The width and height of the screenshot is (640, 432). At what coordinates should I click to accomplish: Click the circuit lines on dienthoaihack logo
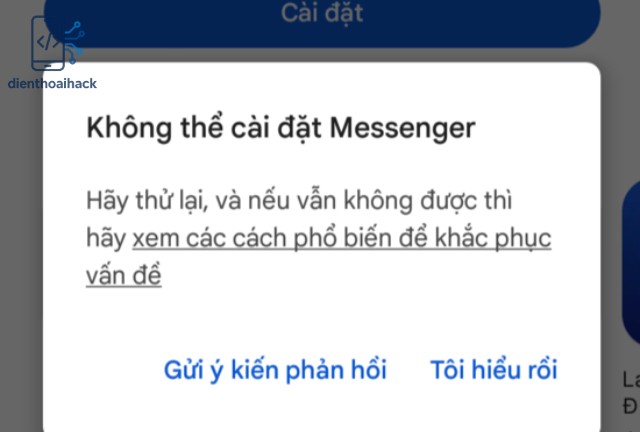[75, 43]
